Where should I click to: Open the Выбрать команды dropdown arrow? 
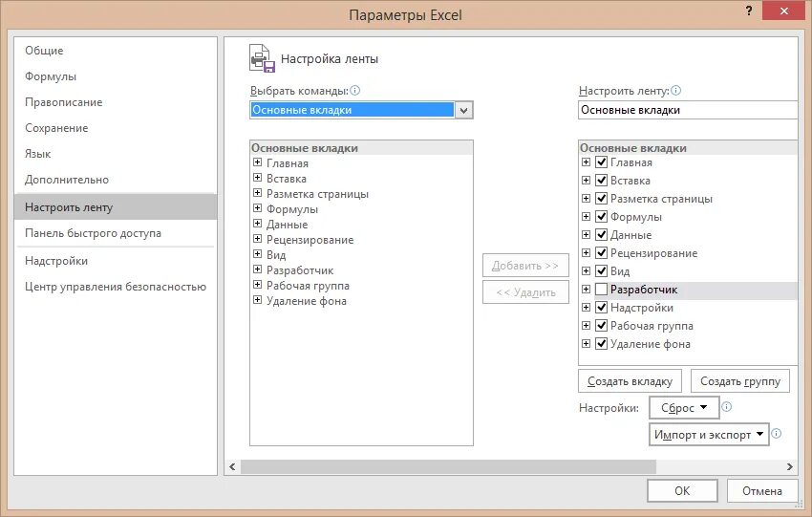click(463, 110)
